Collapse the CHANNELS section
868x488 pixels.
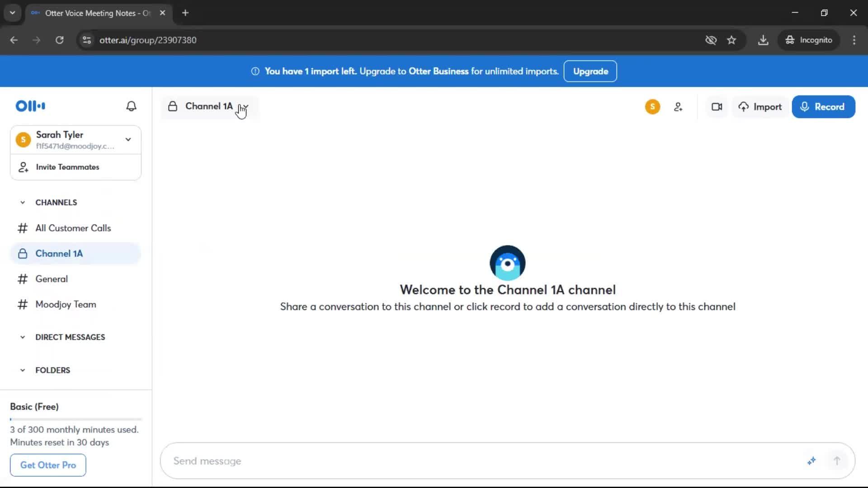pyautogui.click(x=23, y=202)
